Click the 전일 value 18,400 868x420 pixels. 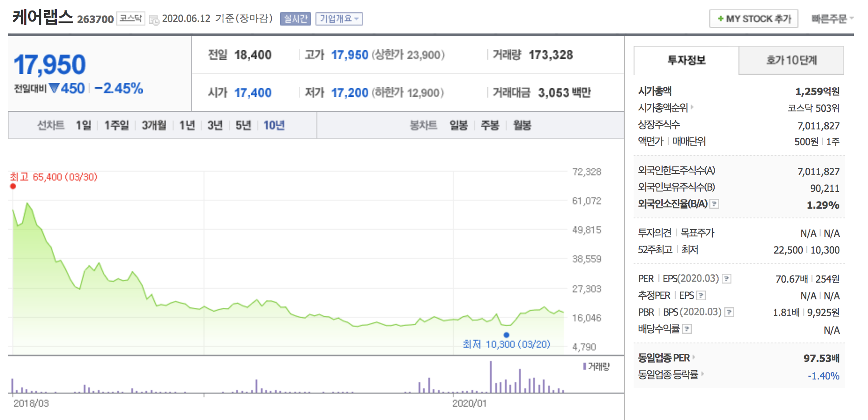pos(253,55)
